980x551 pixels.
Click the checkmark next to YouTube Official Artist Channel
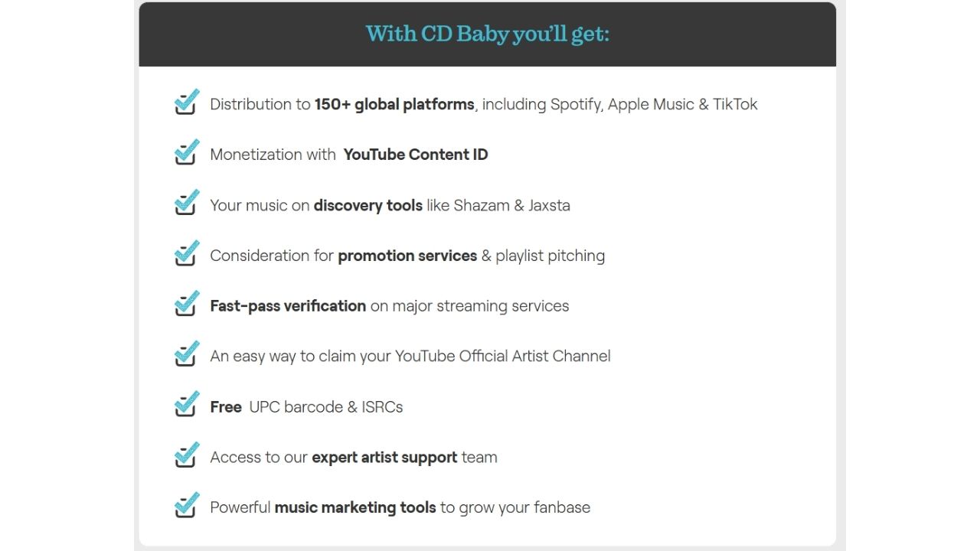coord(186,355)
